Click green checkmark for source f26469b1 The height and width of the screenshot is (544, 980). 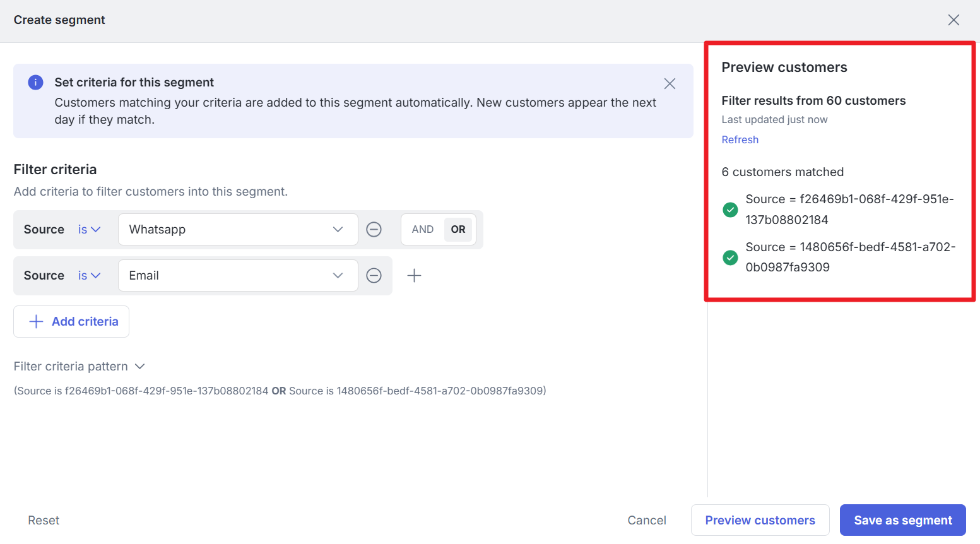point(730,210)
